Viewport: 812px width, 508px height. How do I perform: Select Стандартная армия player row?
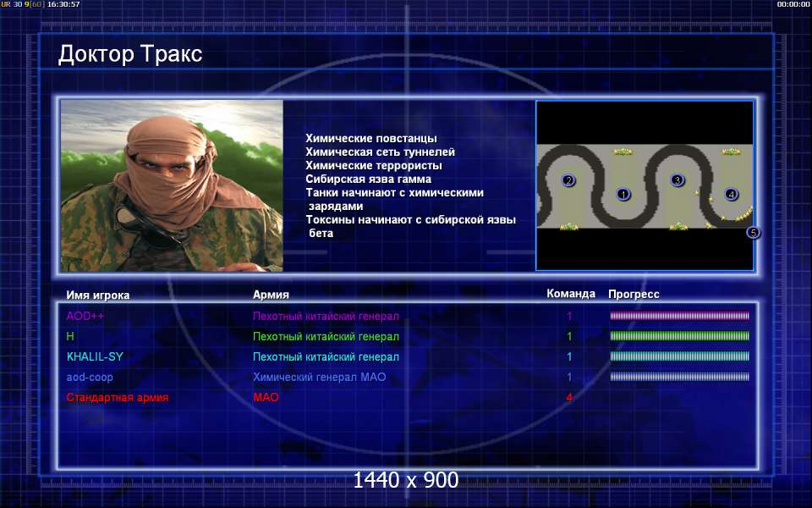(x=118, y=398)
